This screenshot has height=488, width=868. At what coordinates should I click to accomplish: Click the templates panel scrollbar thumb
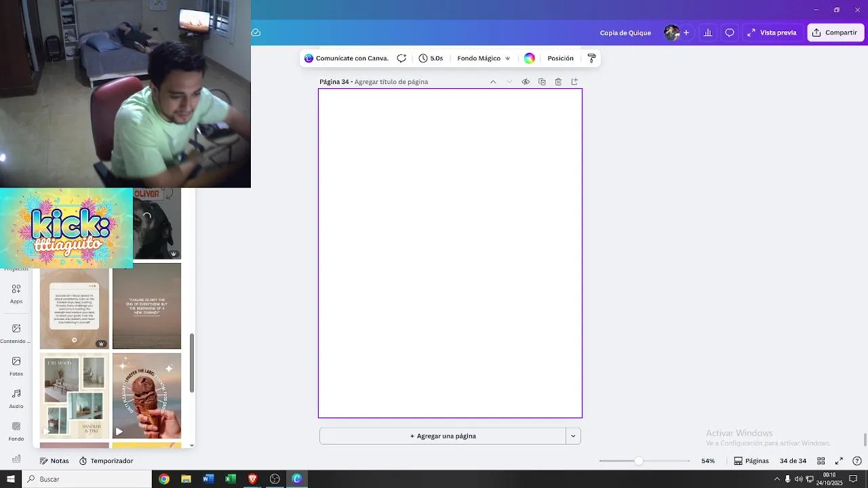tap(192, 363)
